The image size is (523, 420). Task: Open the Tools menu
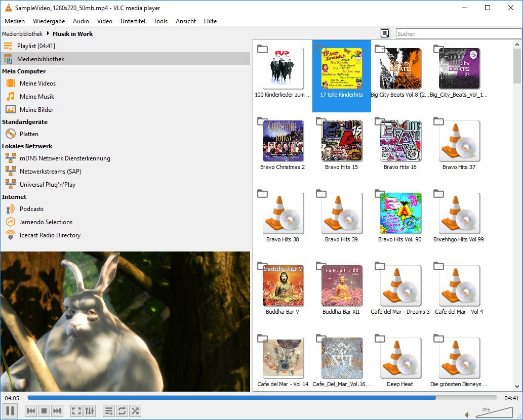point(160,21)
